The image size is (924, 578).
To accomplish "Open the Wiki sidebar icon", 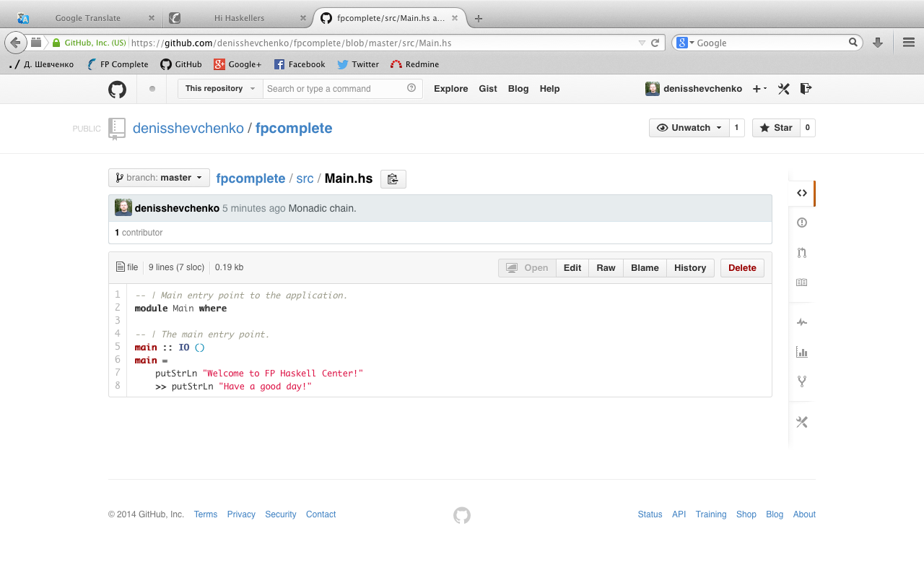I will coord(801,282).
